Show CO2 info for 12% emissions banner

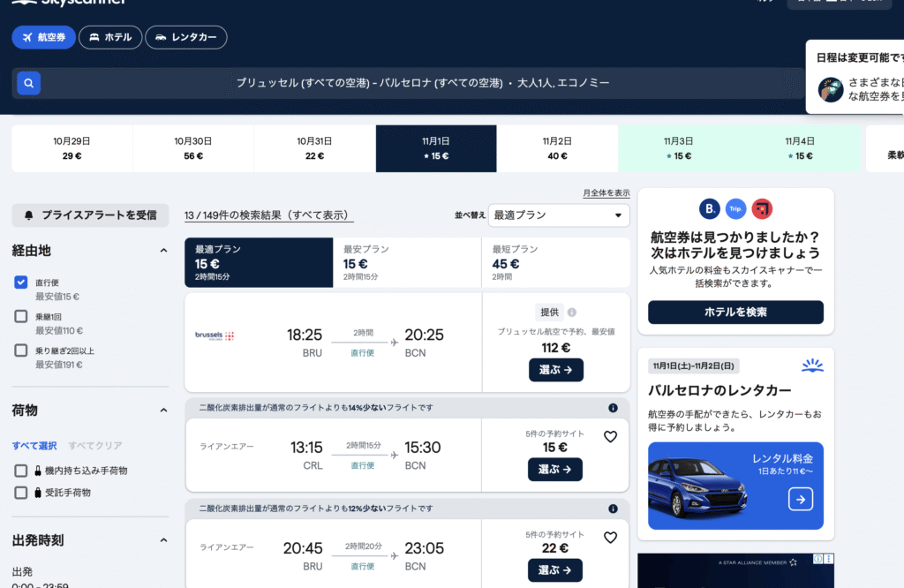tap(613, 509)
